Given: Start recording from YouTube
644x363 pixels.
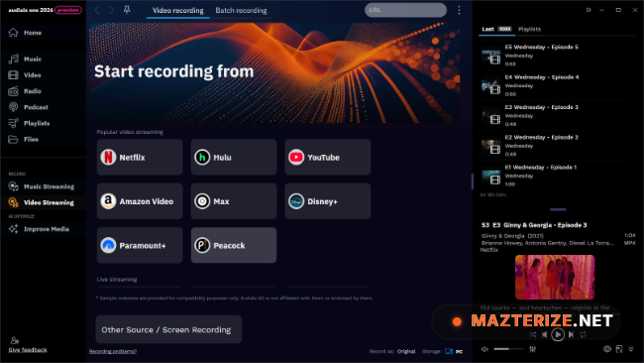Looking at the screenshot, I should point(328,157).
